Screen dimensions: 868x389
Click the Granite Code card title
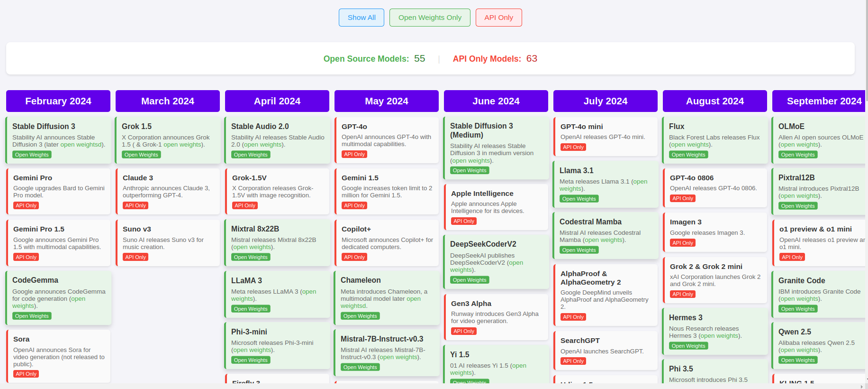click(x=802, y=280)
